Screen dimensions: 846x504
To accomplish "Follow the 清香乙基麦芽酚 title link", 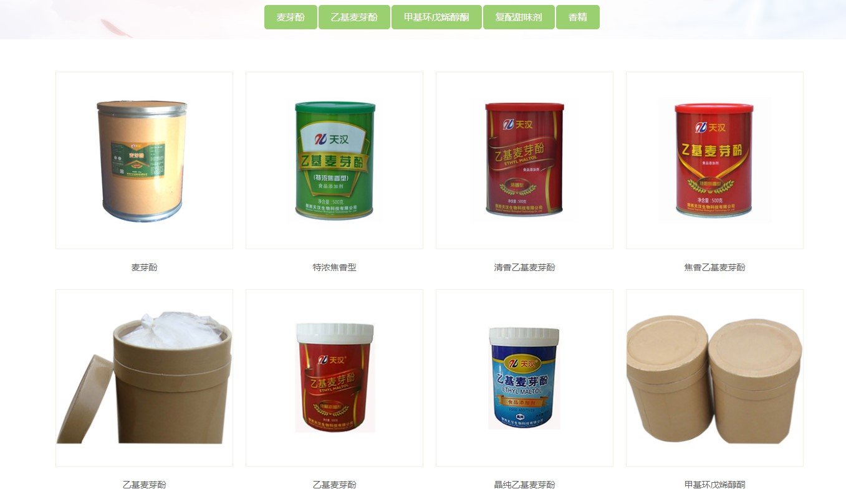I will (524, 267).
